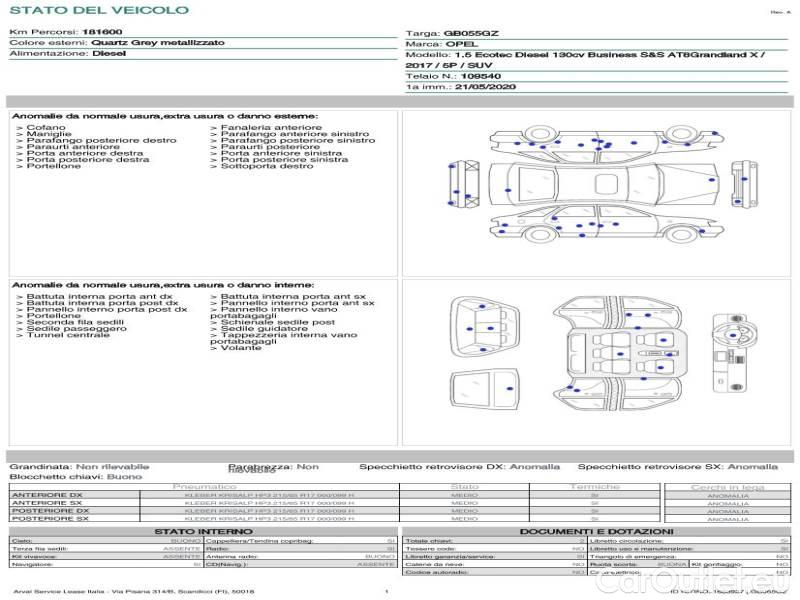Select Pannello interno porta post dx

tap(102, 309)
